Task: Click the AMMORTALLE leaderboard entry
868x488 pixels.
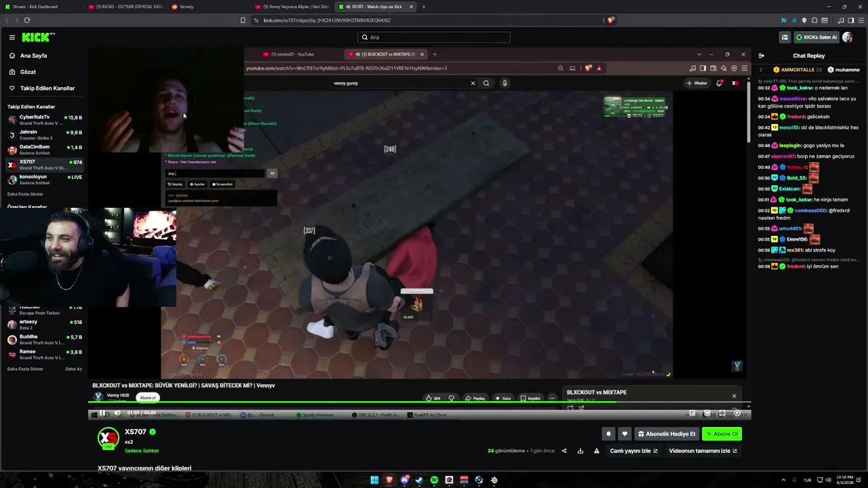Action: click(797, 70)
